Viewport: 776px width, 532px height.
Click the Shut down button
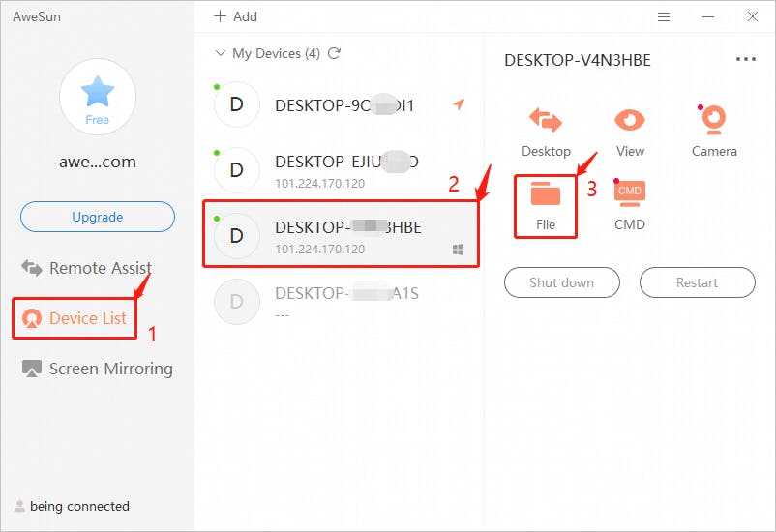(562, 282)
